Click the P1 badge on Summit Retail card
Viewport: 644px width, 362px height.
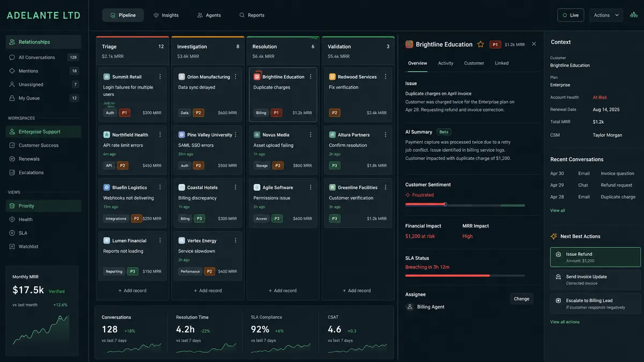click(125, 113)
